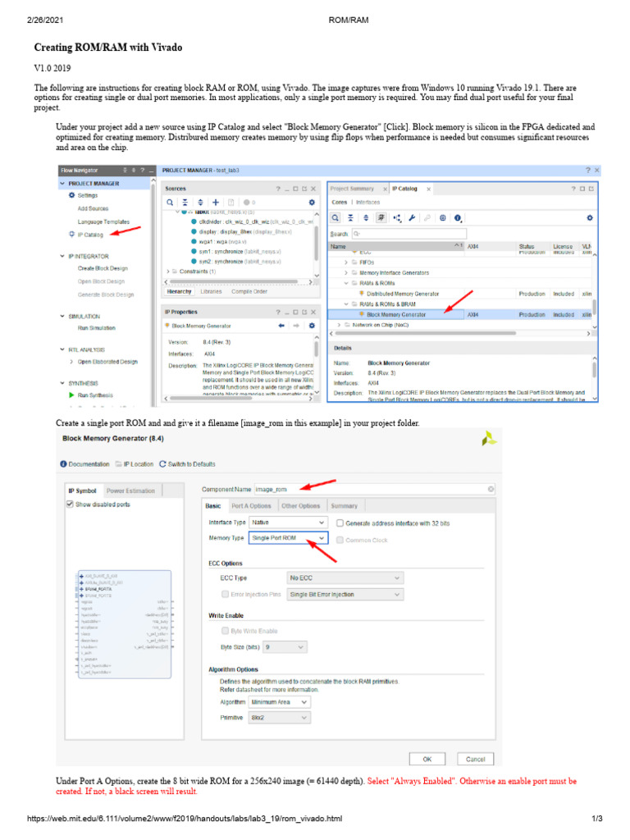
Task: Expand Network on Chip (NoC) folder
Action: (x=339, y=325)
